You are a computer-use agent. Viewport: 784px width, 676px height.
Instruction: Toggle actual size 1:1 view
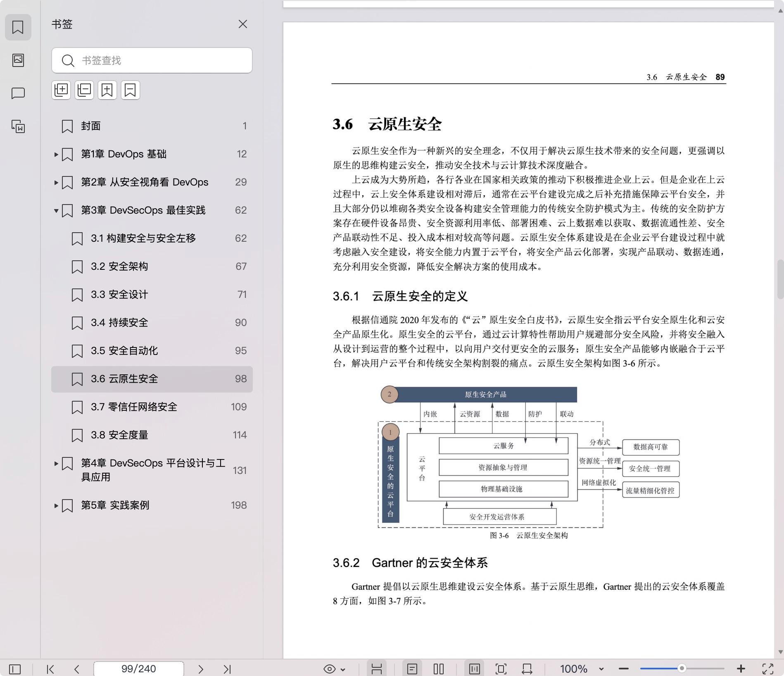pyautogui.click(x=474, y=669)
